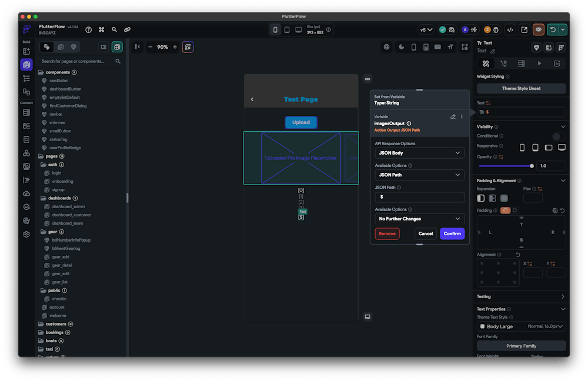Click the Confirm button
The width and height of the screenshot is (588, 381).
coord(452,233)
